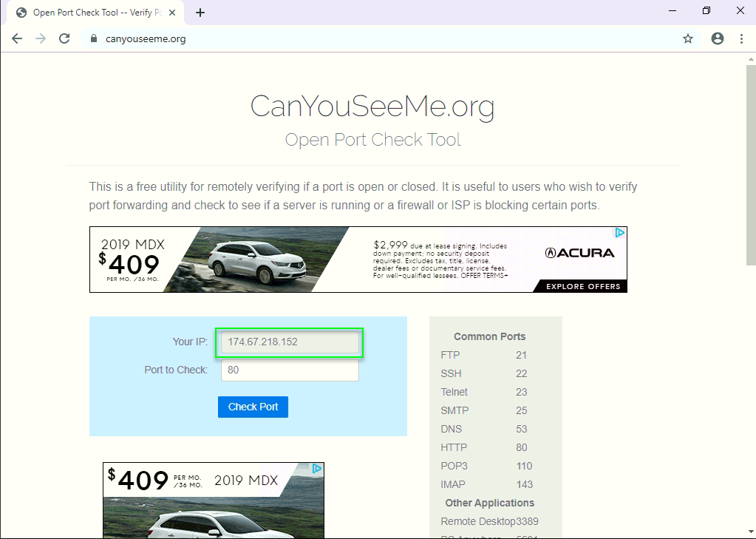Click the Your IP field
This screenshot has height=539, width=756.
click(290, 342)
